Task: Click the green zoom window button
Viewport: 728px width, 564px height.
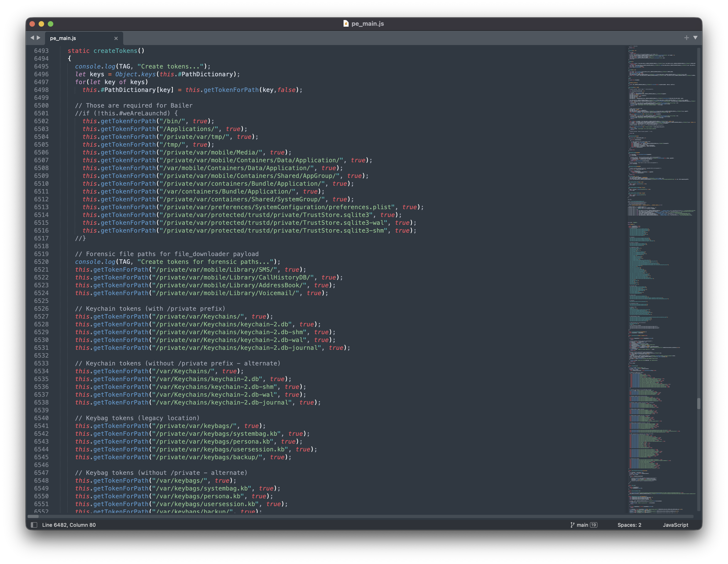Action: 51,24
